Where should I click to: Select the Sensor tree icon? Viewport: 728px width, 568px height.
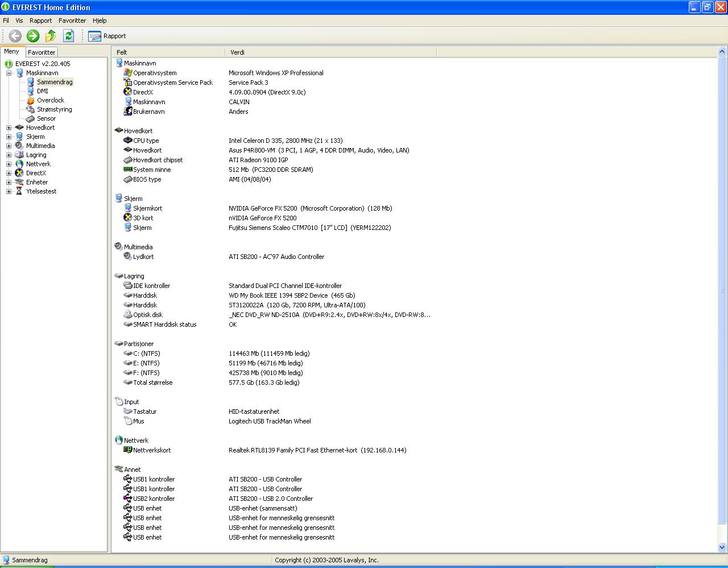click(30, 118)
